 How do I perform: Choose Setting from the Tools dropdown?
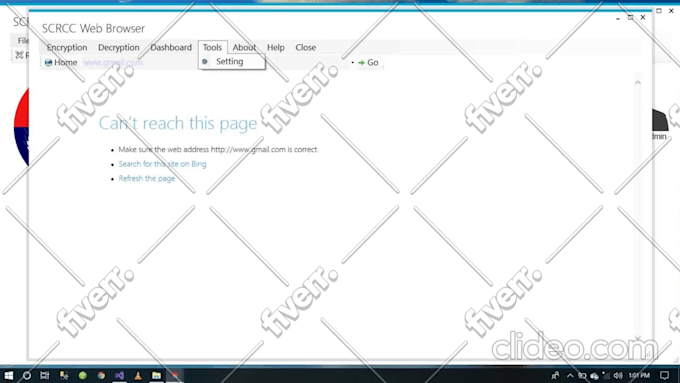(x=232, y=62)
